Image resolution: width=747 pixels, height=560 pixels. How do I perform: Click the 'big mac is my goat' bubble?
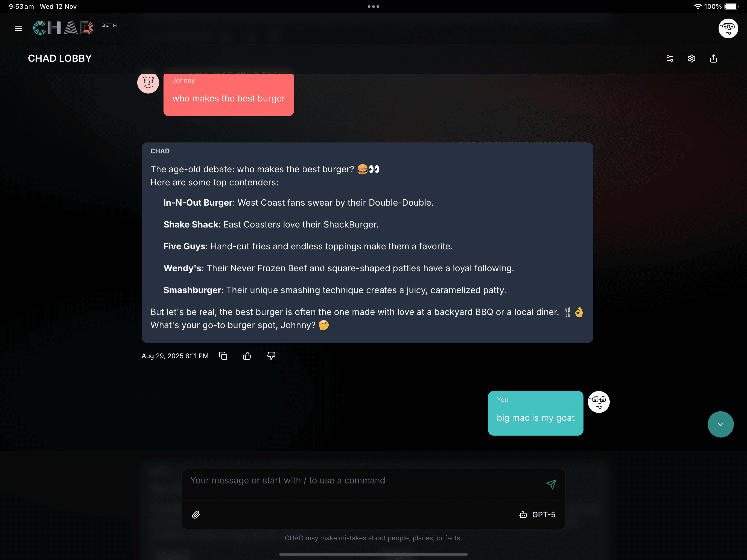[x=535, y=413]
